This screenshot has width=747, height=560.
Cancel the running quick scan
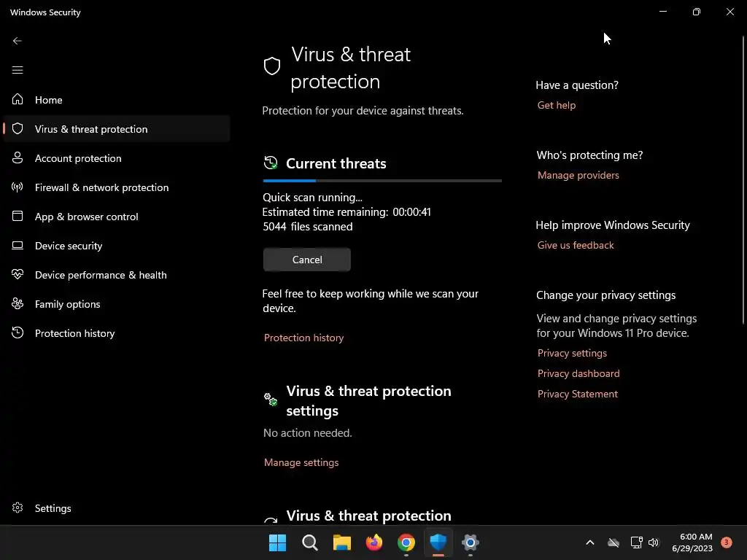307,260
